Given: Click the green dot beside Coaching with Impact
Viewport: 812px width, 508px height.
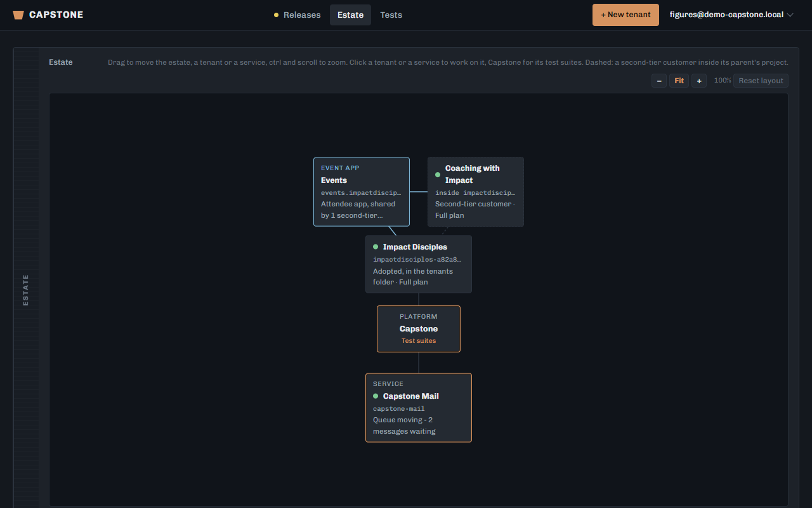Looking at the screenshot, I should click(x=438, y=175).
